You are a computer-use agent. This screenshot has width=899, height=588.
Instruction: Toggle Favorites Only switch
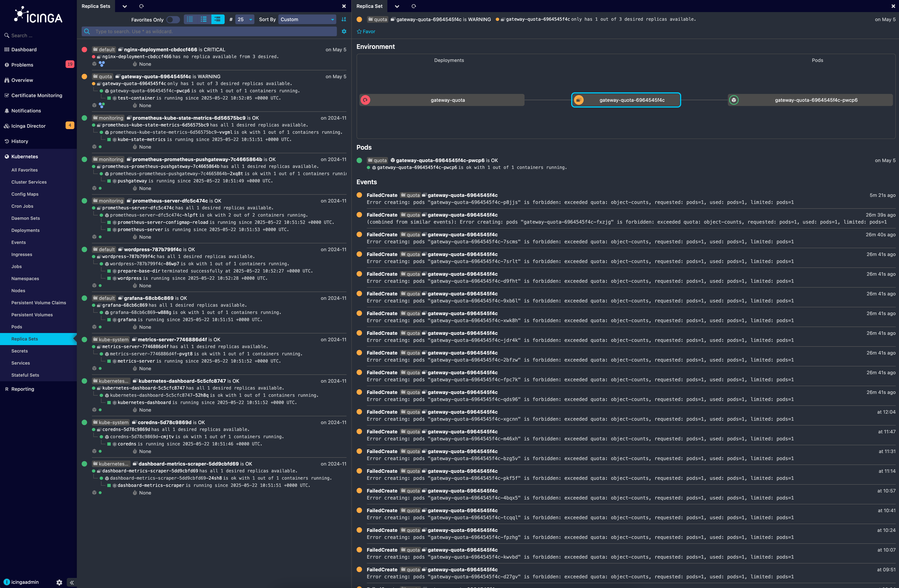coord(173,20)
